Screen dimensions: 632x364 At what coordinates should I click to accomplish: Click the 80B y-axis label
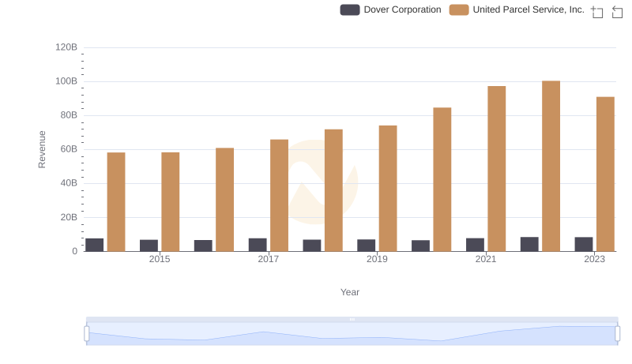69,115
